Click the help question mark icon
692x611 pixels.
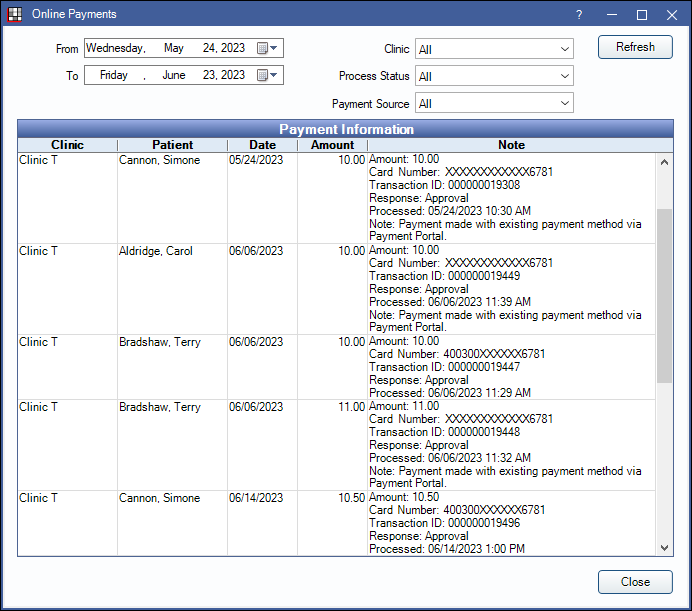579,15
